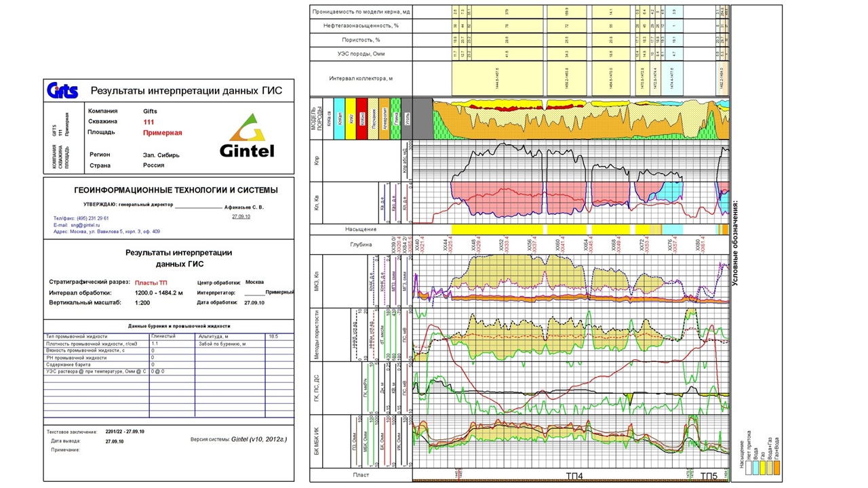Click the Gifts logo in report header
This screenshot has width=868, height=488.
click(x=62, y=91)
